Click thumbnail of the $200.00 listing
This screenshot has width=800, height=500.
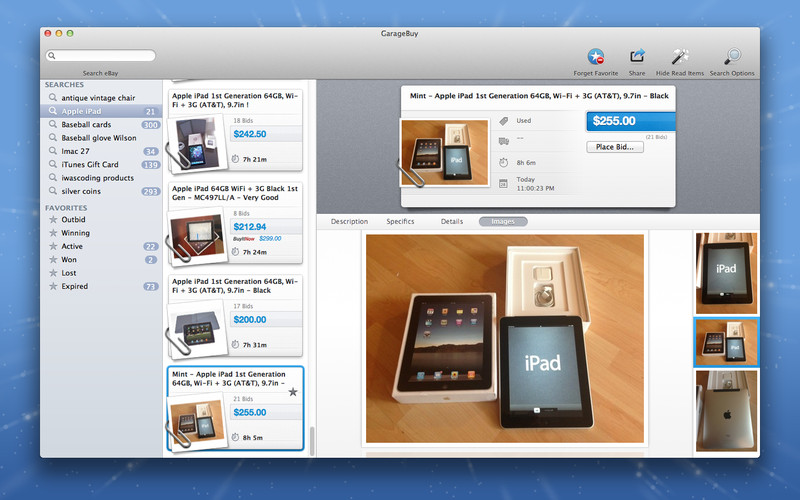point(198,328)
